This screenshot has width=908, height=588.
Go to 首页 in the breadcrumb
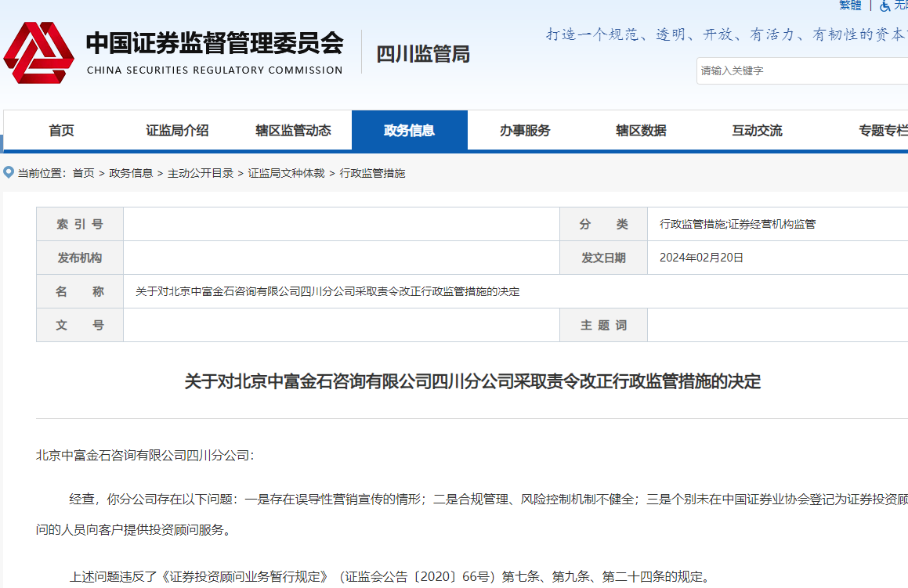[83, 173]
